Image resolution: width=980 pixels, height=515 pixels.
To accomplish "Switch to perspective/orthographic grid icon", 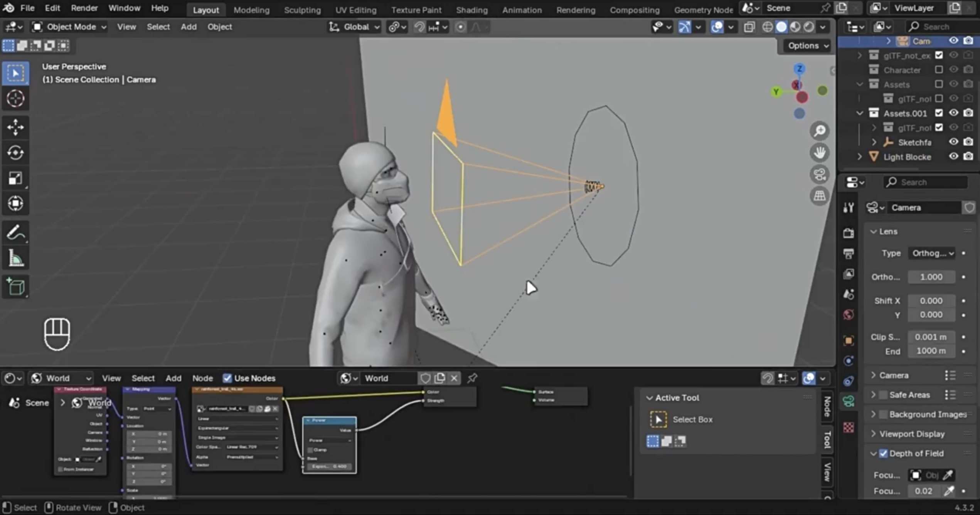I will (x=819, y=196).
